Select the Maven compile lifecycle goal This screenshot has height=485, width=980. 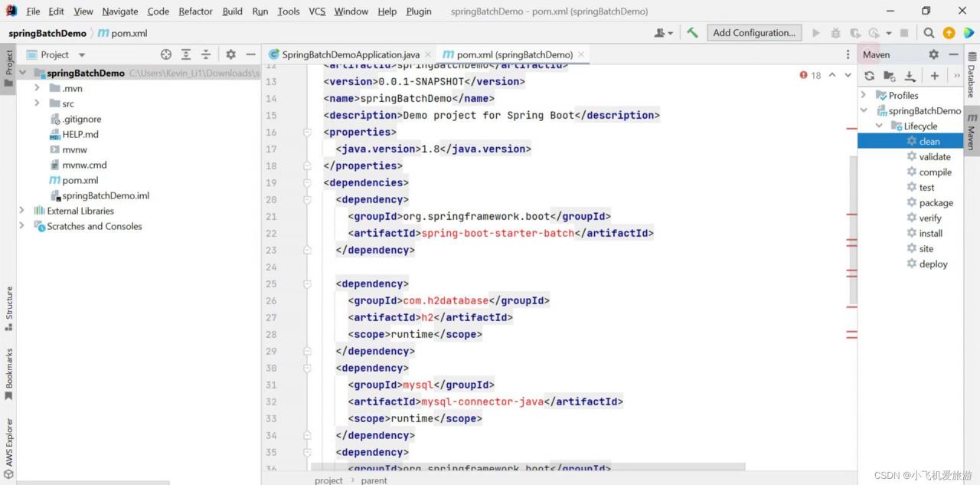point(936,172)
